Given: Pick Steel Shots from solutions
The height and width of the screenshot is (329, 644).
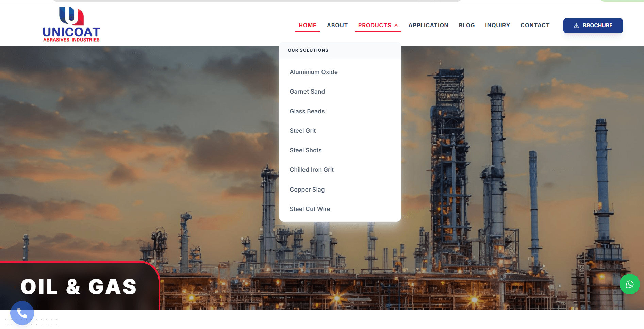Looking at the screenshot, I should tap(305, 150).
